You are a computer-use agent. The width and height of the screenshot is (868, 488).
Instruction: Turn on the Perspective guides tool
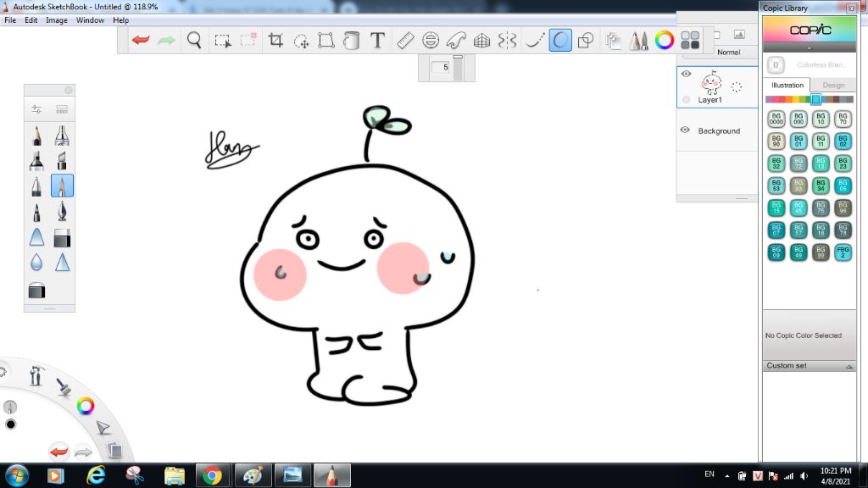(481, 40)
